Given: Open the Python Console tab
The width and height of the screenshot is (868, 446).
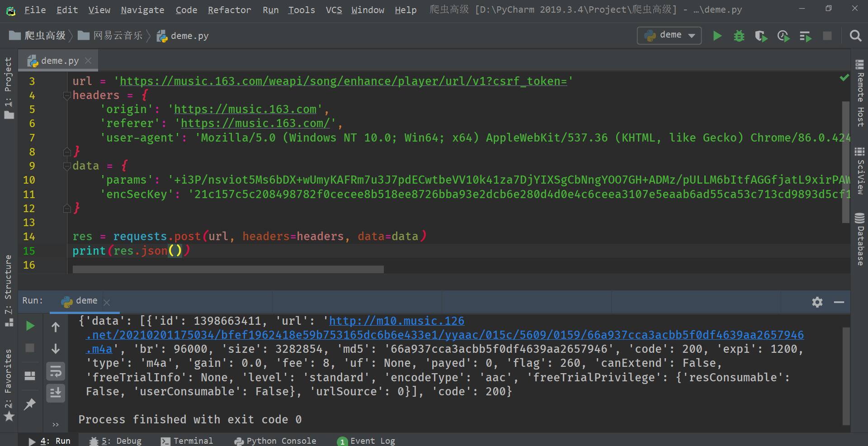Looking at the screenshot, I should coord(275,441).
